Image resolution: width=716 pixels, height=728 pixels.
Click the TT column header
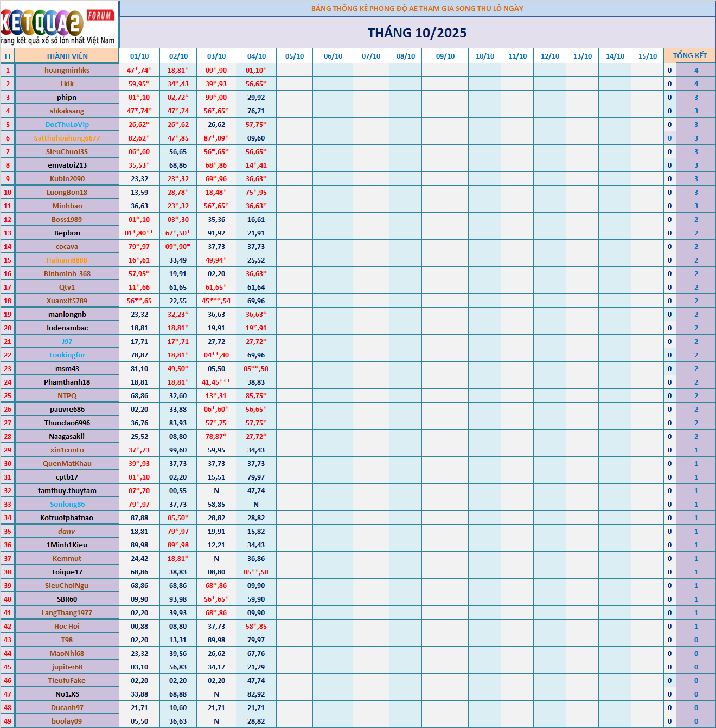coord(8,56)
